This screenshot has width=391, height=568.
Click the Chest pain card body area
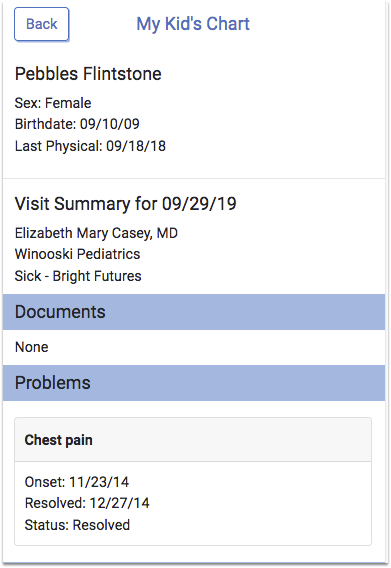click(x=193, y=504)
